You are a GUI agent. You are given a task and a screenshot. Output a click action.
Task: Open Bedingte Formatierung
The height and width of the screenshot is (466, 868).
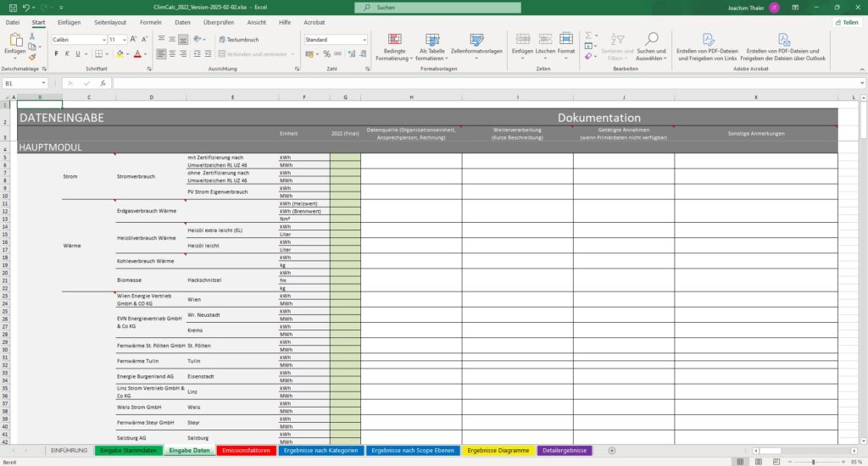click(x=394, y=47)
